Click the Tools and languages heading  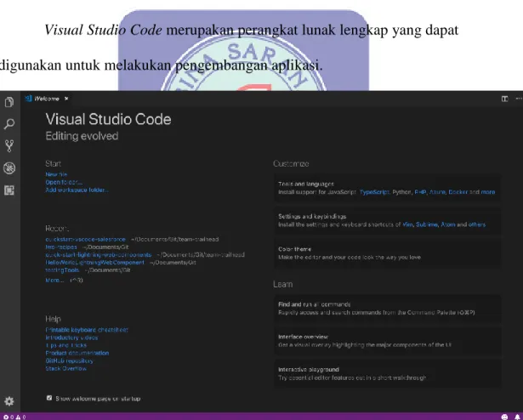306,184
